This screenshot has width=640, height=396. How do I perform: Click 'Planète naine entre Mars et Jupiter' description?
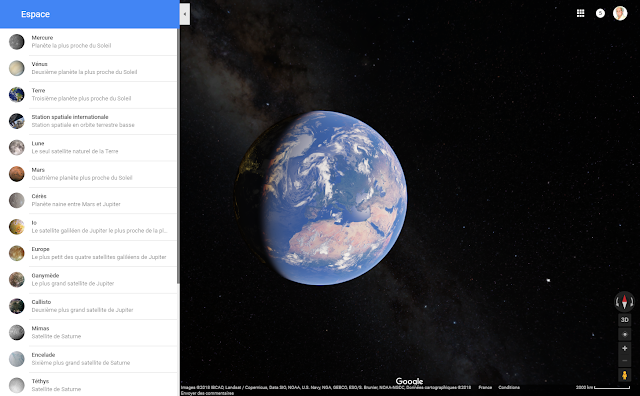point(76,204)
